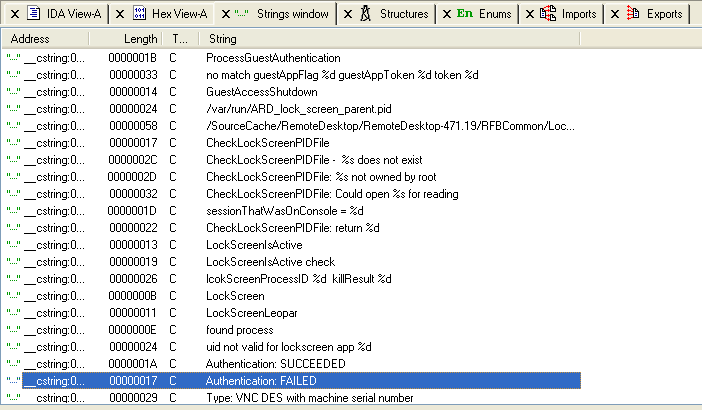
Task: Close the Hex View-A tab
Action: 120,14
